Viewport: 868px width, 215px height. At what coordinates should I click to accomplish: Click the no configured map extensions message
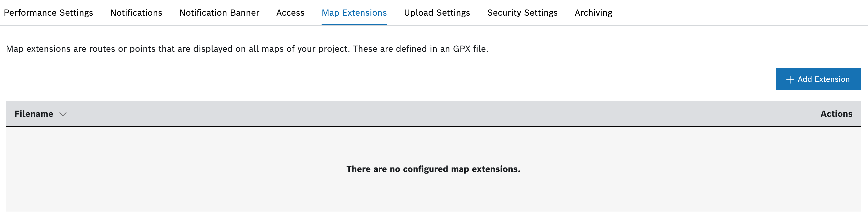(x=433, y=169)
